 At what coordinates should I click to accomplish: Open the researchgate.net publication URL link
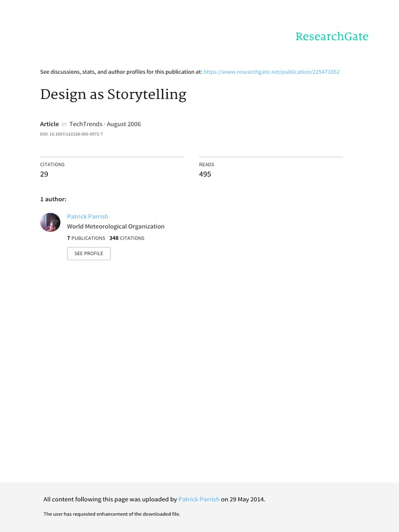271,72
